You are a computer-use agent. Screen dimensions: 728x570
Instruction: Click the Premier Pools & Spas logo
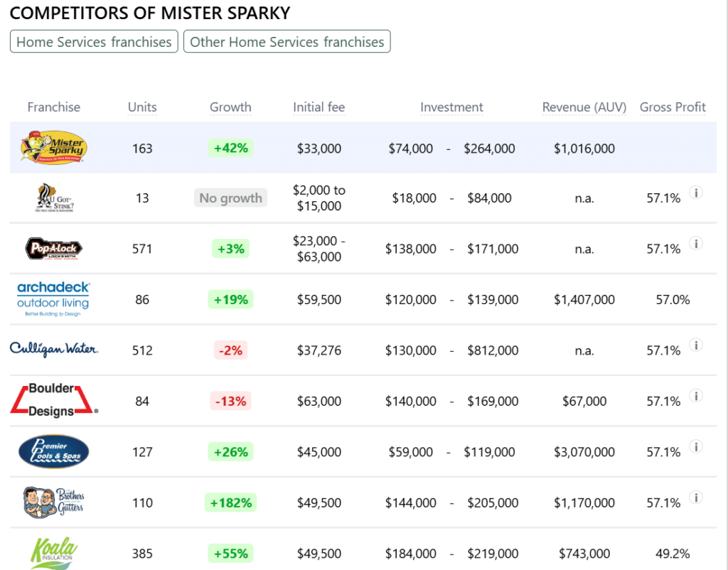(54, 451)
